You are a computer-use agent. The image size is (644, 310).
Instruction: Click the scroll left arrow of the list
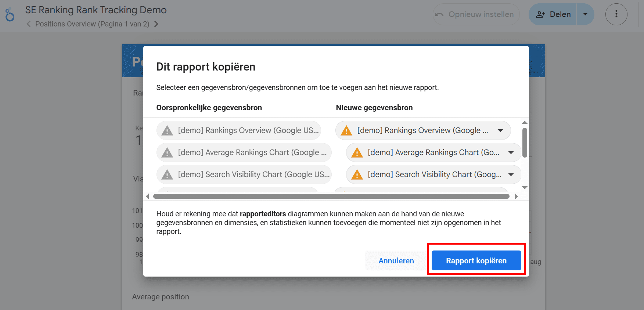(x=148, y=197)
